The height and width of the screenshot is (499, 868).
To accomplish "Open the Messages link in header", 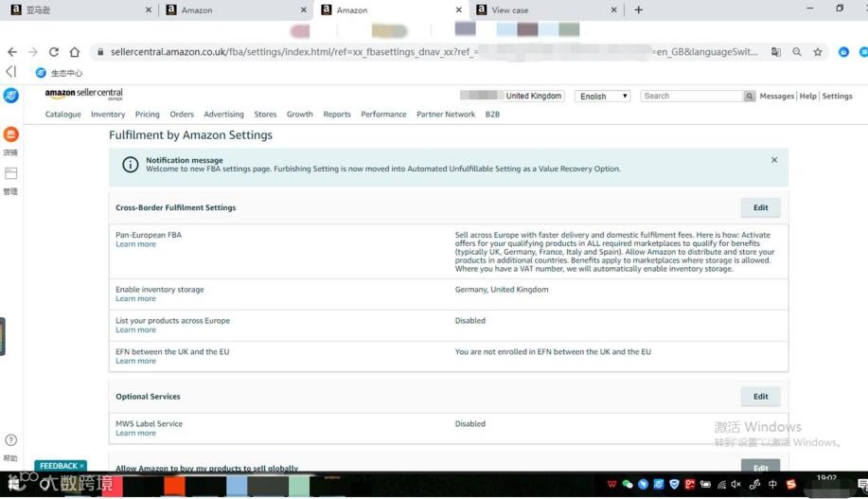I will [777, 96].
